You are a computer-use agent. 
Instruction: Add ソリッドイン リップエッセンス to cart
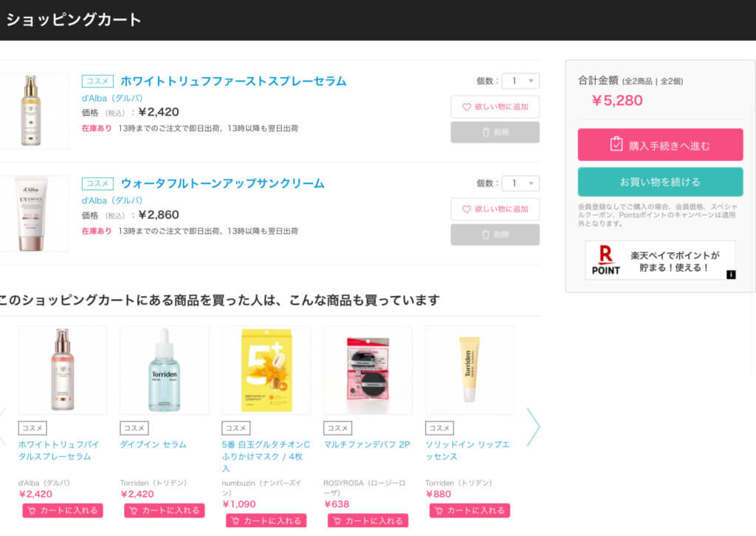(x=470, y=510)
